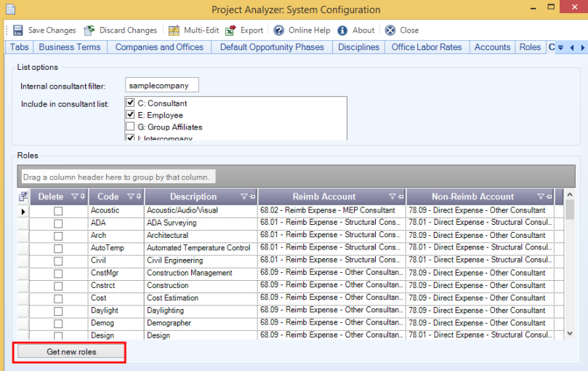This screenshot has height=371, width=588.
Task: Click the Get new roles button
Action: point(71,352)
